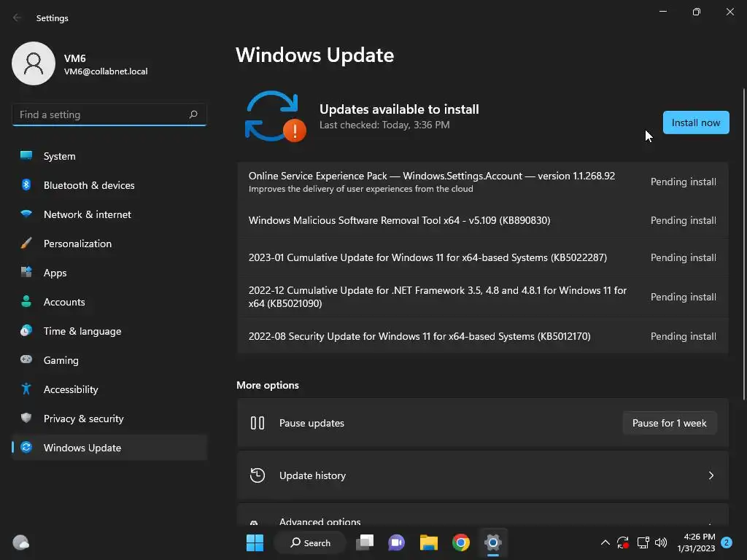Click the Windows Update sync icon in sidebar

coord(26,447)
